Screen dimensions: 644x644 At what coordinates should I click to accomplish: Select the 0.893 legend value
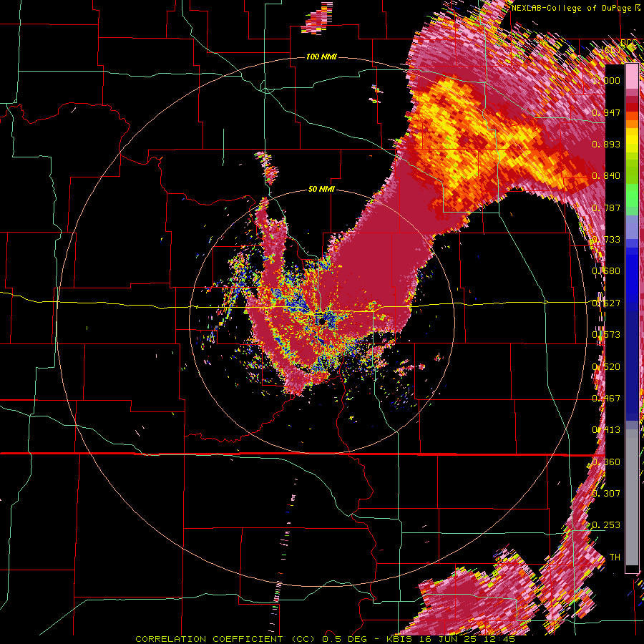(606, 144)
